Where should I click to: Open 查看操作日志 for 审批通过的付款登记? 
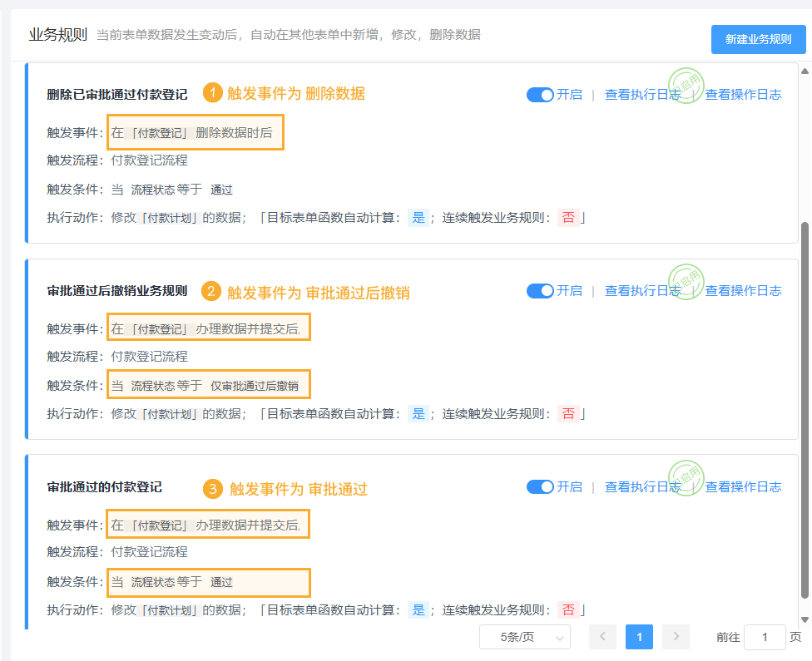pyautogui.click(x=743, y=487)
